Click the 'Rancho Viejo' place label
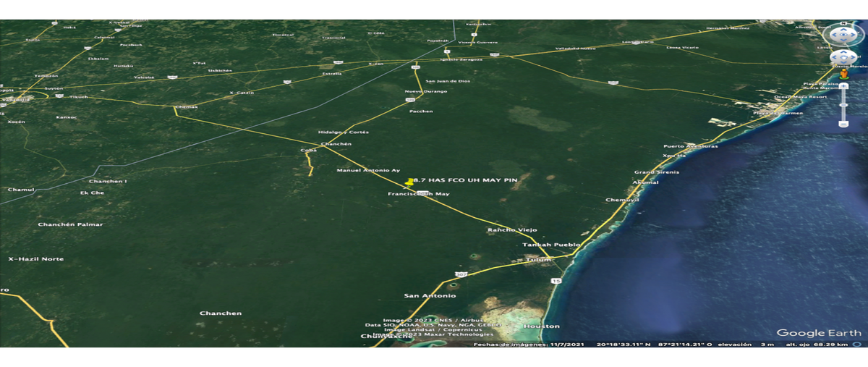 tap(512, 229)
